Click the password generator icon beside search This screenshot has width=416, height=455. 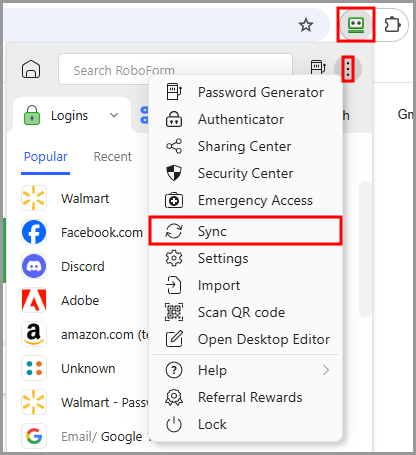point(318,67)
